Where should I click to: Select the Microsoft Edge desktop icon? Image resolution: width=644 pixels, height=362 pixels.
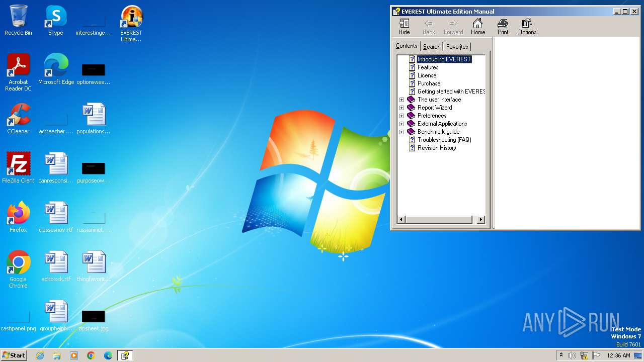[56, 70]
